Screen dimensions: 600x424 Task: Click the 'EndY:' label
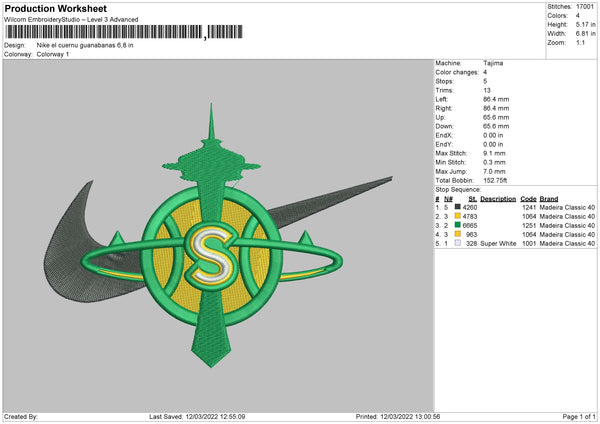click(x=444, y=144)
